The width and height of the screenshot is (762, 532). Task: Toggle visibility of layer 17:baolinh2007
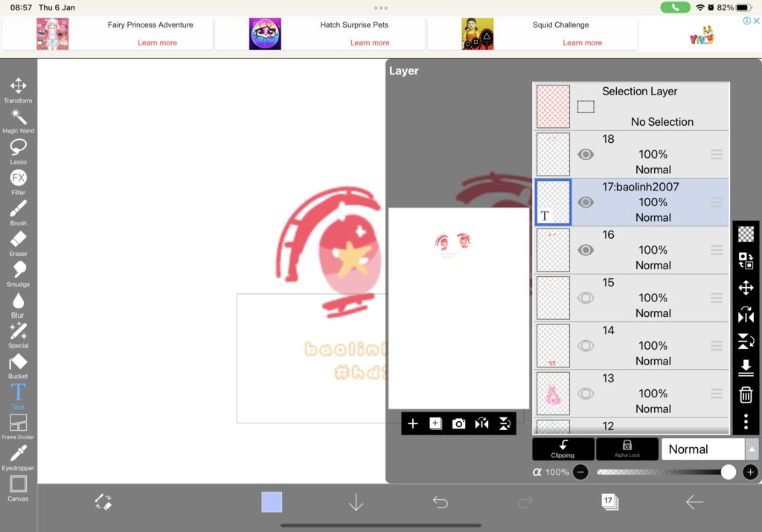click(x=586, y=202)
